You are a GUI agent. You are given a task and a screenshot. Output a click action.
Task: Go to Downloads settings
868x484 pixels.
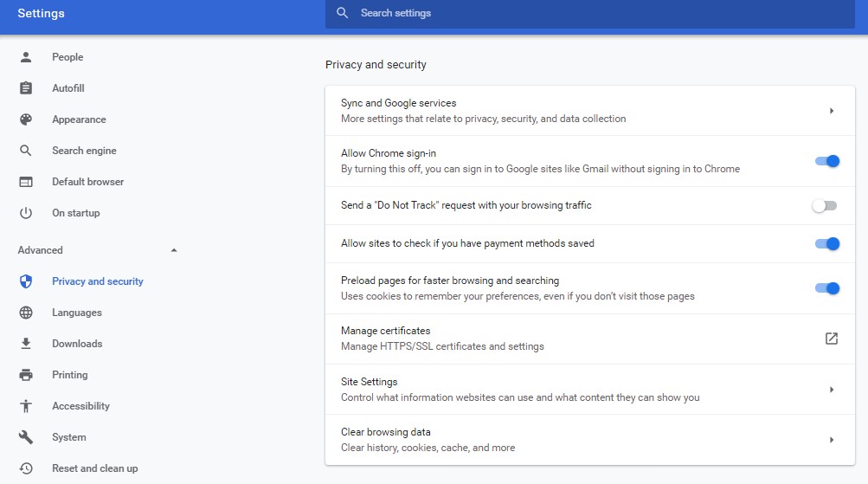click(x=77, y=344)
